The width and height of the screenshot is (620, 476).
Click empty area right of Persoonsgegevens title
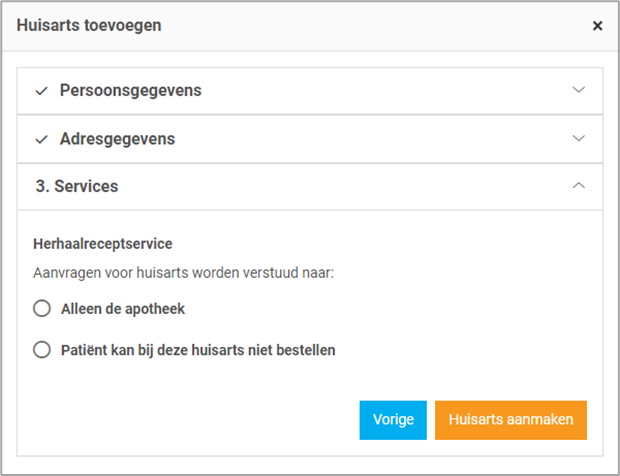point(380,90)
